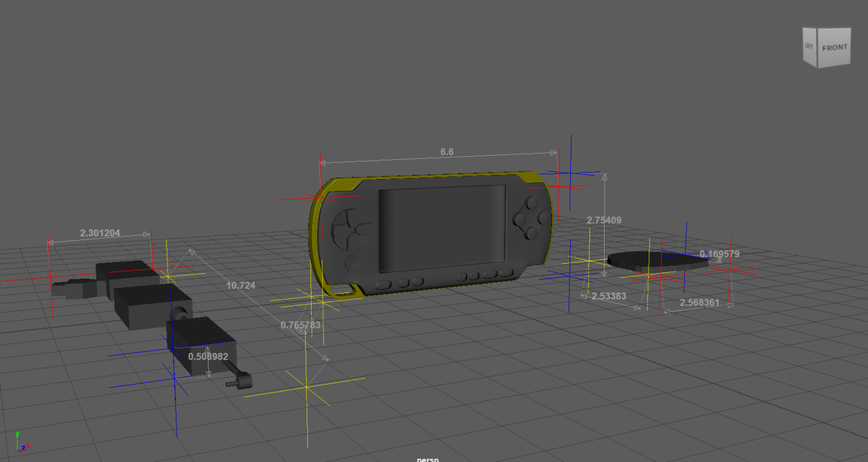Select the 0.508982 dimension label
The width and height of the screenshot is (868, 462).
pyautogui.click(x=208, y=356)
